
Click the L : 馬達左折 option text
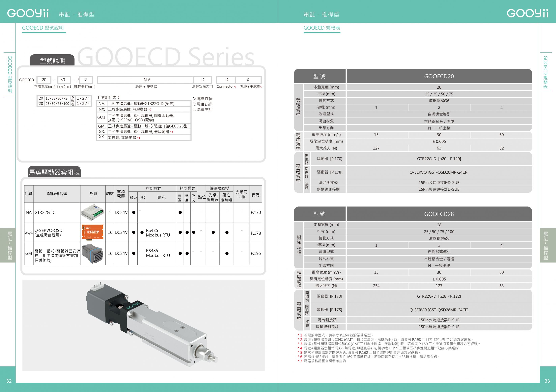(x=202, y=109)
